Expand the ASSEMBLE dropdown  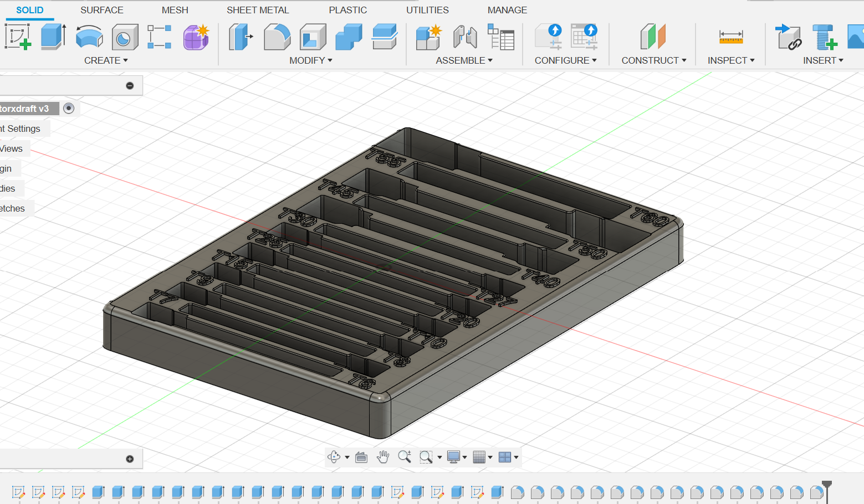(x=464, y=60)
